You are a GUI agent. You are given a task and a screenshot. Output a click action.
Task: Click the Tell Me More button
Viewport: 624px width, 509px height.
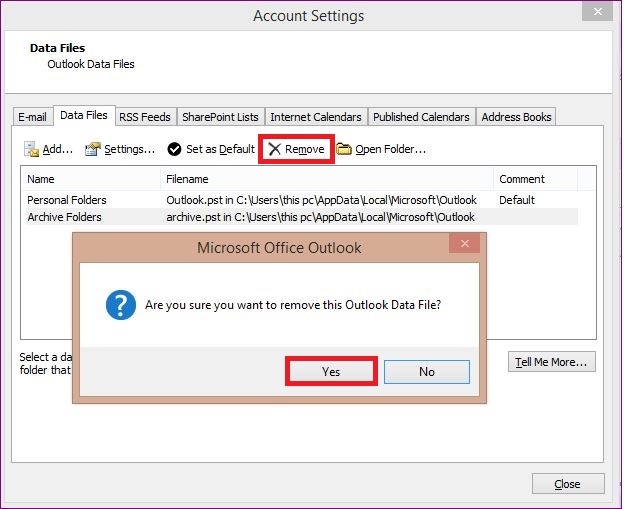coord(552,362)
